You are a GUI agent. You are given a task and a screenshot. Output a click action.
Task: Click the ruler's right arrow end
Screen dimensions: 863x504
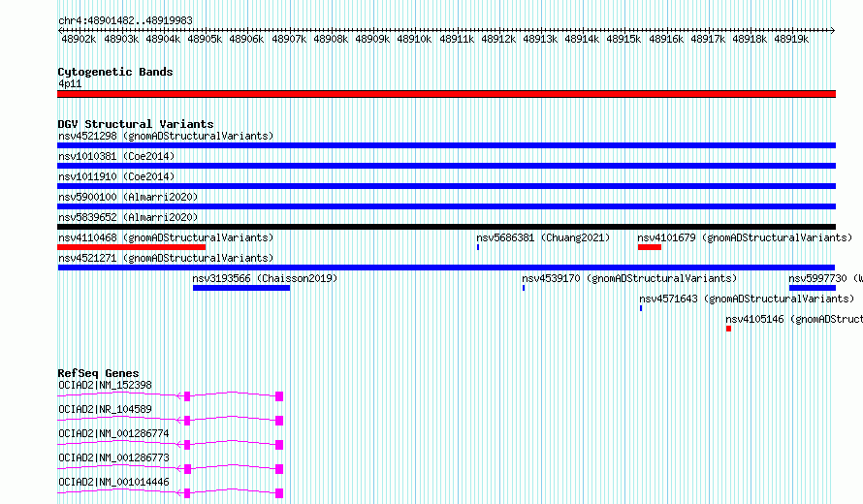pyautogui.click(x=833, y=30)
